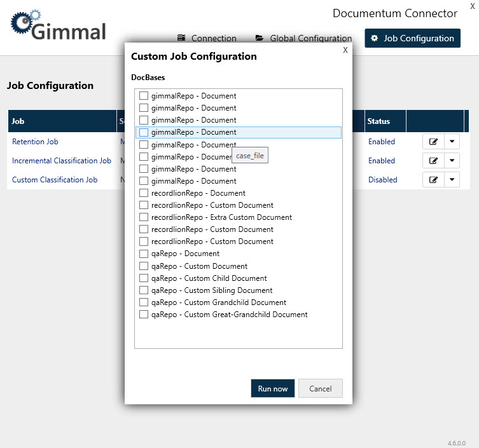This screenshot has height=448, width=479.
Task: Click the Global Configuration folder icon
Action: pos(260,38)
